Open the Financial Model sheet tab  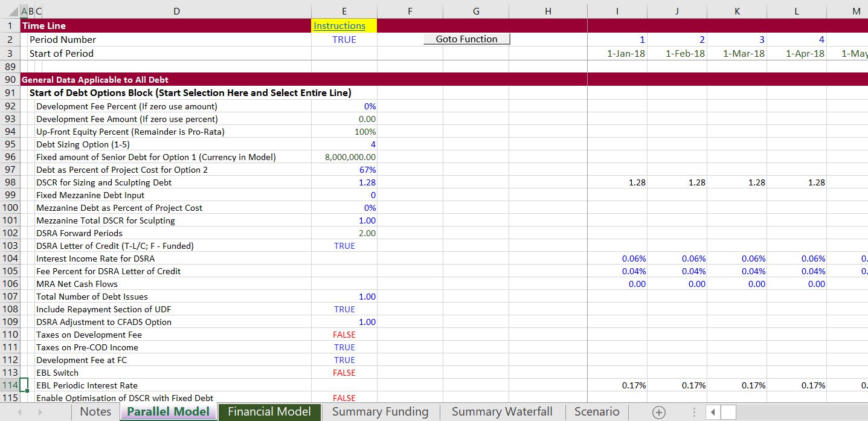click(x=269, y=412)
